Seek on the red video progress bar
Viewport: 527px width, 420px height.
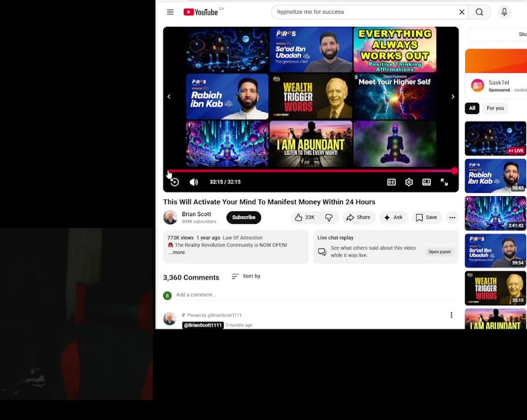point(311,171)
